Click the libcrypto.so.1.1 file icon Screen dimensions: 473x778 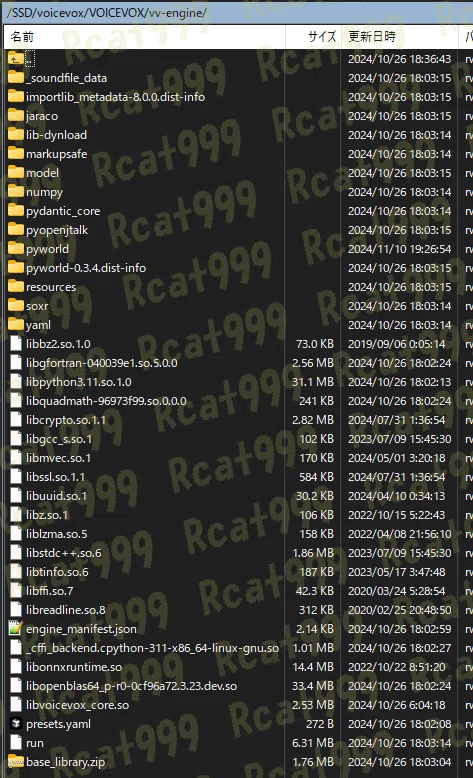click(x=16, y=420)
